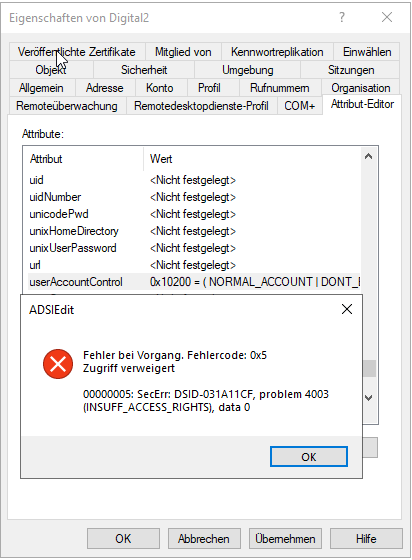Select the unicodePwd attribute row
The image size is (412, 560).
coord(194,214)
